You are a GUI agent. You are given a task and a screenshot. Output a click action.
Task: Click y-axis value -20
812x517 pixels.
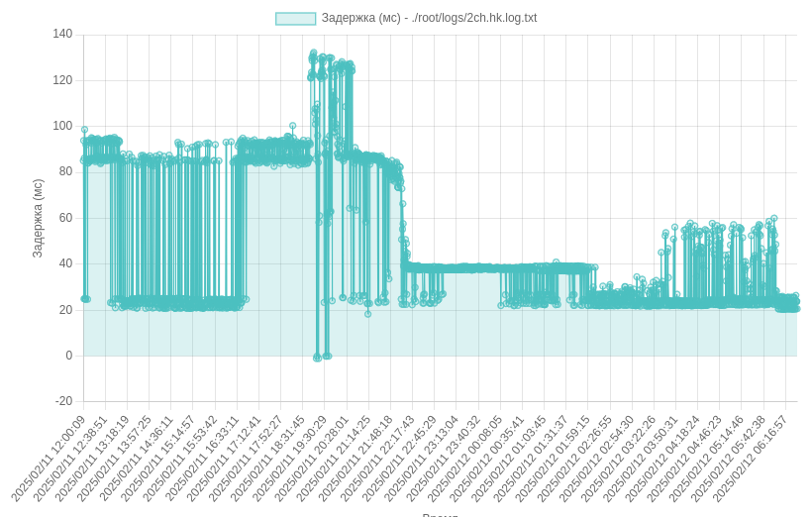pos(64,401)
